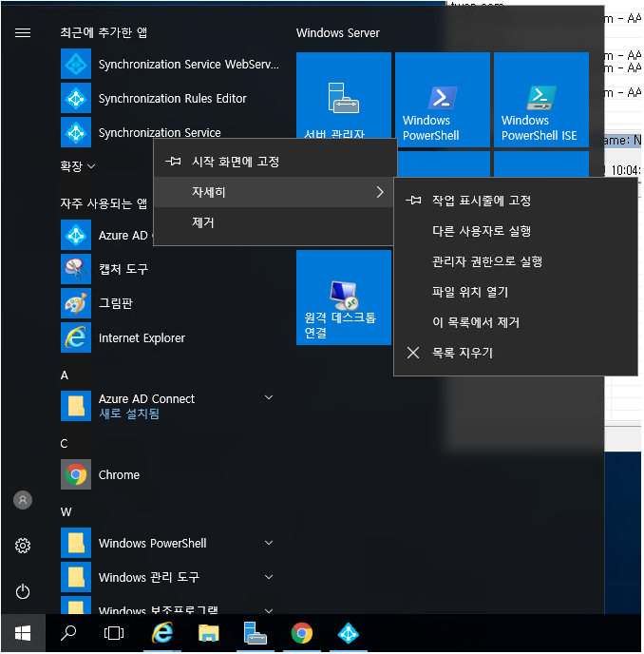Viewport: 644px width, 654px height.
Task: Open Chrome on the taskbar
Action: pyautogui.click(x=302, y=633)
